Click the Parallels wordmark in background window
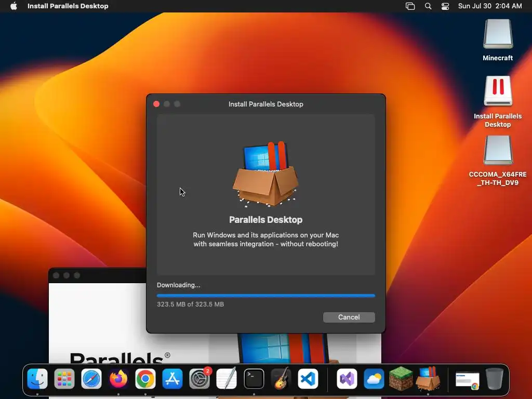 120,357
